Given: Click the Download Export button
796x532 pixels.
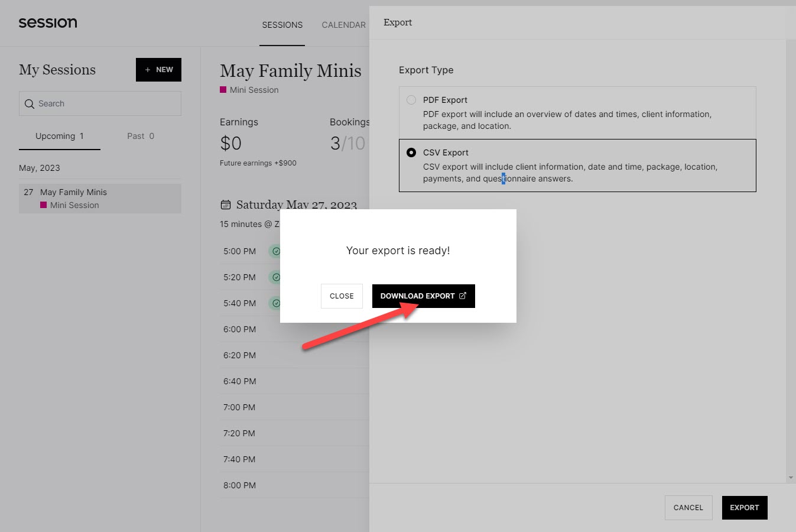Looking at the screenshot, I should point(424,296).
